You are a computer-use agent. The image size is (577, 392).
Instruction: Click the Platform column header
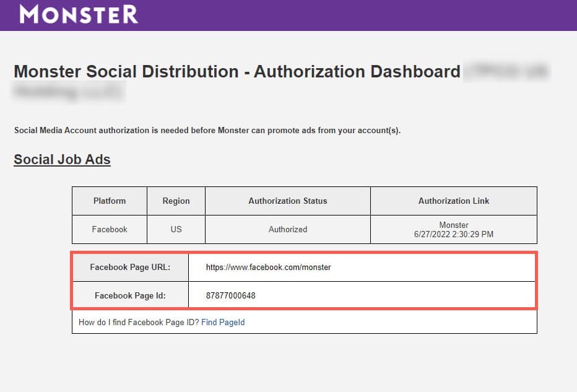click(x=110, y=201)
